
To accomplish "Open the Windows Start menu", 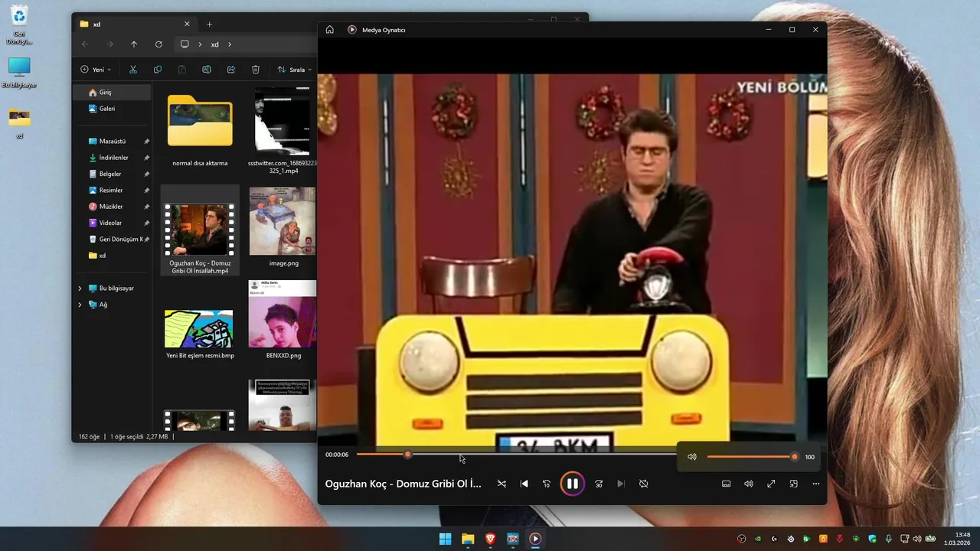I will click(x=445, y=539).
